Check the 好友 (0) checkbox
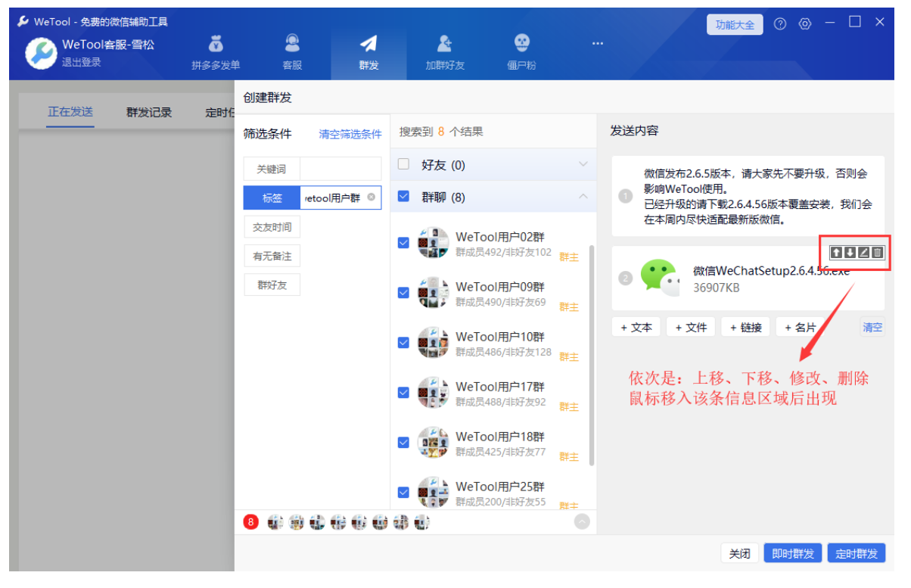The height and width of the screenshot is (588, 911). [403, 164]
